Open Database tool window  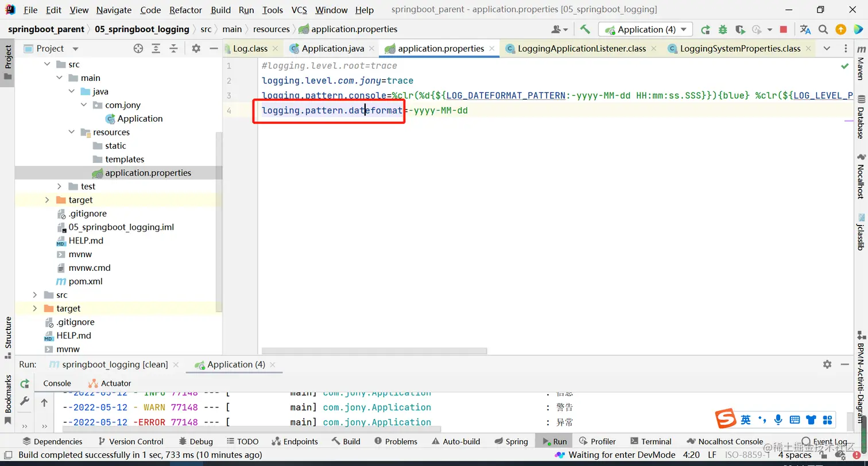click(x=861, y=116)
